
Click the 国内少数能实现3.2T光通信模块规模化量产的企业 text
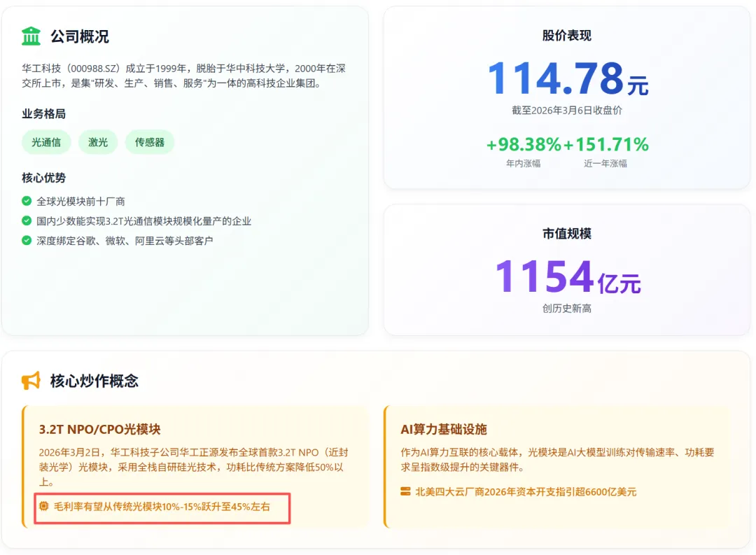tap(144, 221)
